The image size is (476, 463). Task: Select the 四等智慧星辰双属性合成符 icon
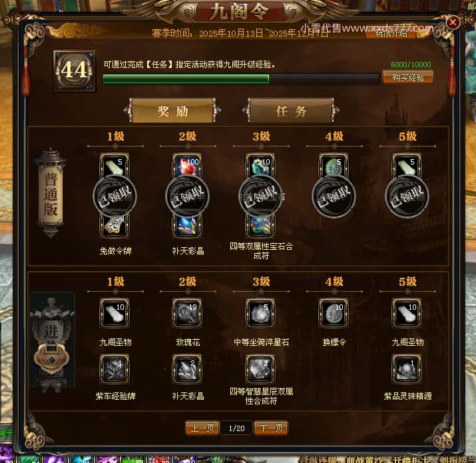coord(260,369)
